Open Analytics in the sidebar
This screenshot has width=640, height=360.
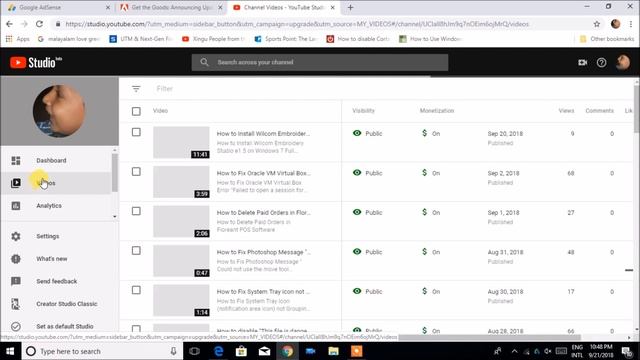[56, 206]
